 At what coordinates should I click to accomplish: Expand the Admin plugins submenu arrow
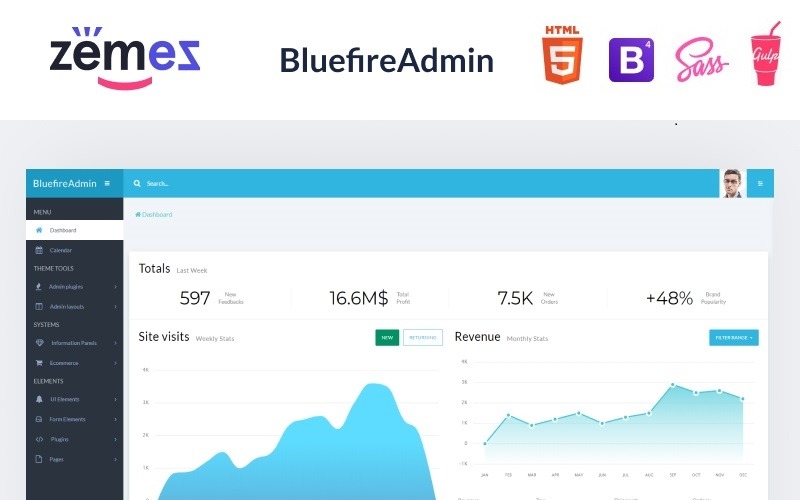[116, 287]
